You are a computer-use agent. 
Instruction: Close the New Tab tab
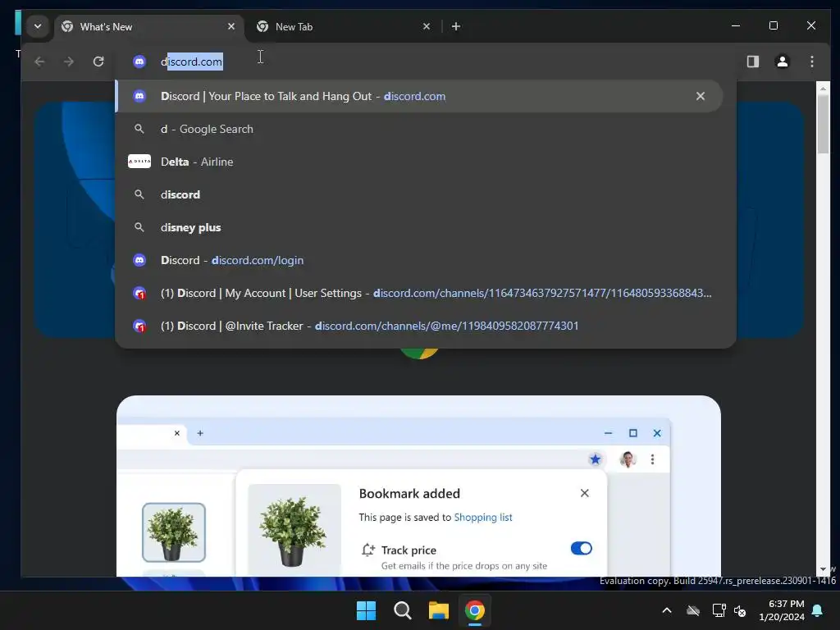point(427,26)
